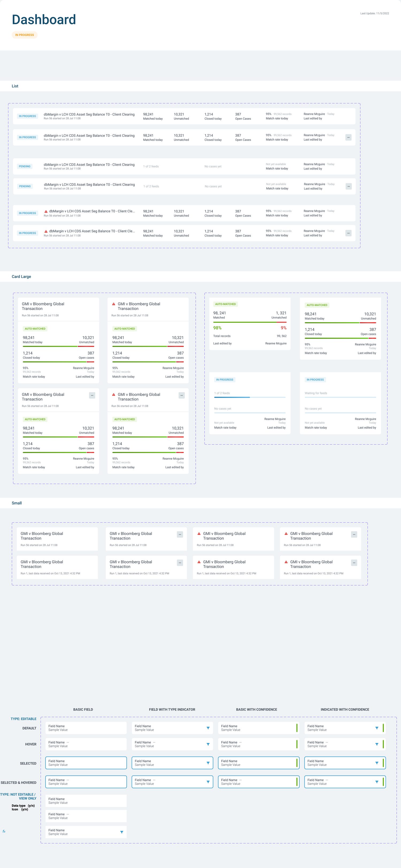Viewport: 401px width, 868px height.
Task: Open more options on large unflagged GMI card
Action: [92, 395]
